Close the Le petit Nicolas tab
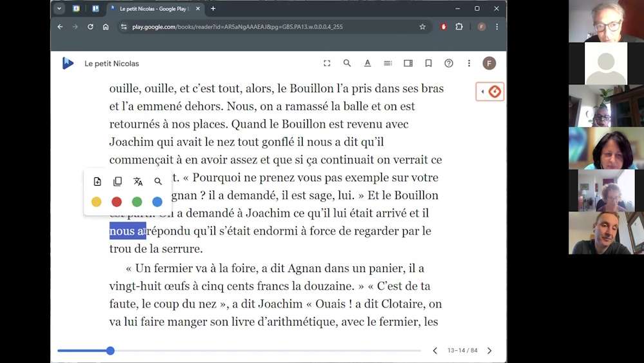The image size is (644, 363). click(198, 8)
